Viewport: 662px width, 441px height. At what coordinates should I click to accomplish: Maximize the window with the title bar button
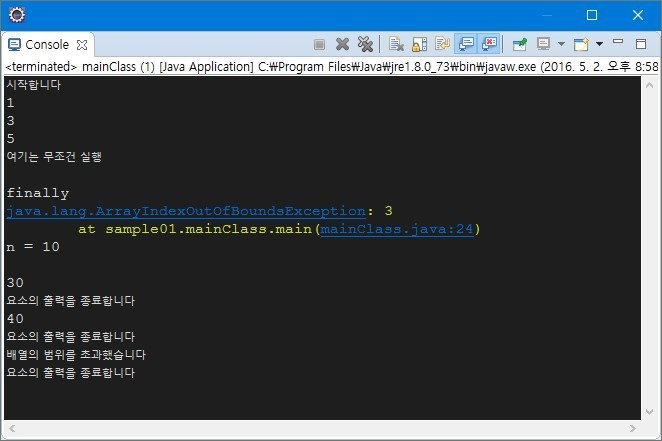coord(592,15)
